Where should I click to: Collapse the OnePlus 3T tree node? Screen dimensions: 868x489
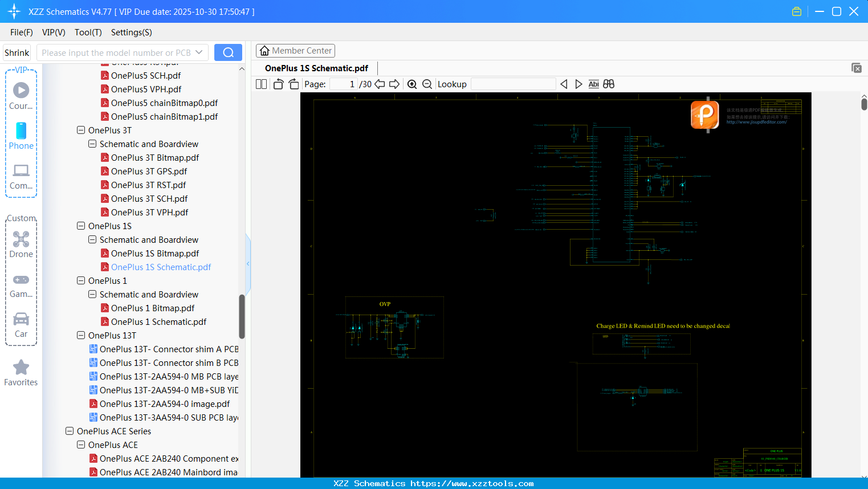[81, 130]
